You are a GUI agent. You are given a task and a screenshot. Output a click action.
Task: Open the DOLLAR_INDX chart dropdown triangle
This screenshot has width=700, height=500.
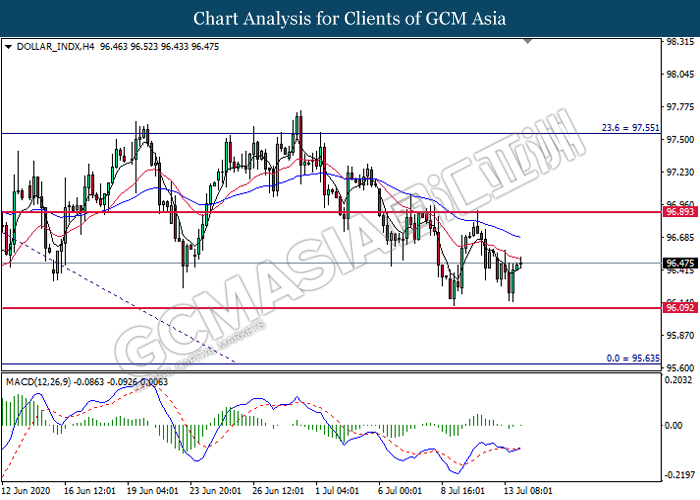click(x=8, y=46)
